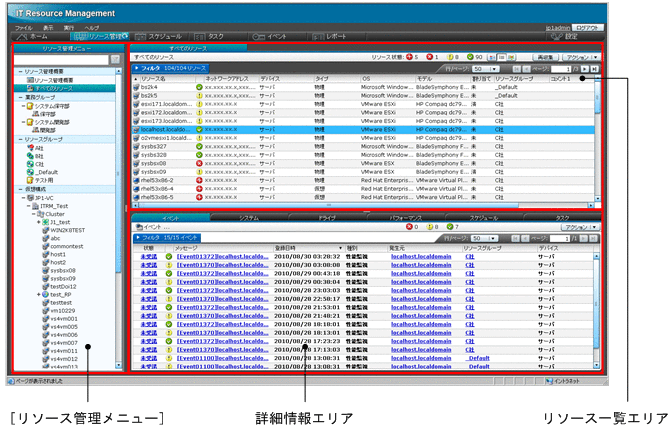Open the event area アクション dropdown

(580, 227)
